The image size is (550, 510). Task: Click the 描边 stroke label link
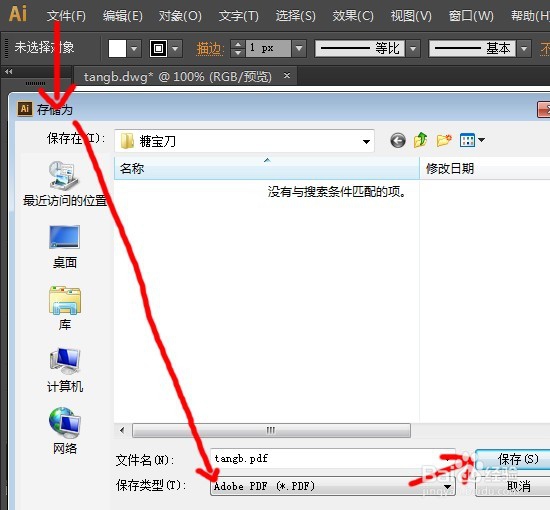[210, 48]
